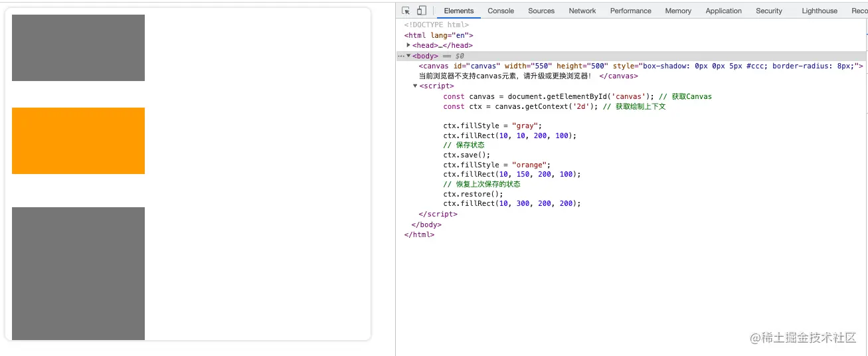Switch to the Application tab
This screenshot has width=868, height=356.
pos(724,11)
